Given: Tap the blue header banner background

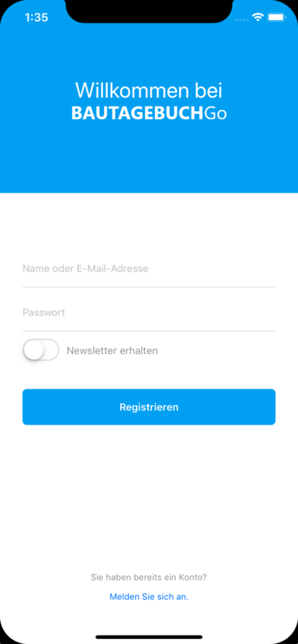Looking at the screenshot, I should coord(149,158).
